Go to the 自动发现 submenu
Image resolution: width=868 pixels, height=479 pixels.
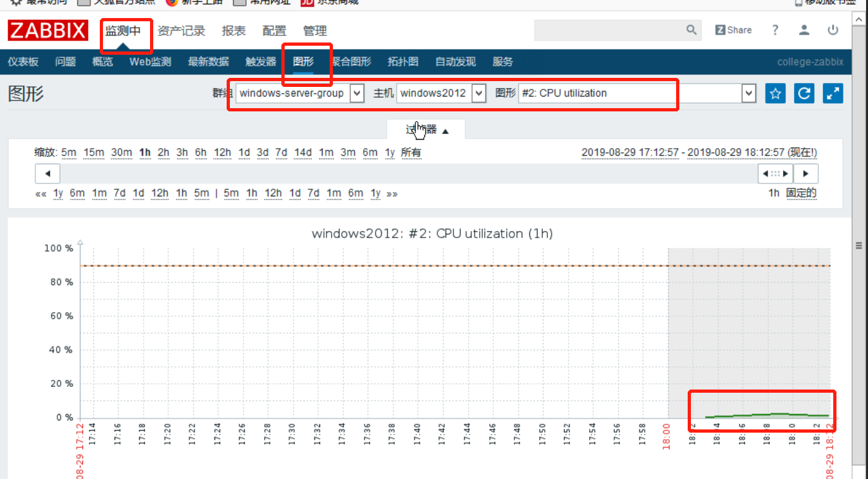point(455,62)
